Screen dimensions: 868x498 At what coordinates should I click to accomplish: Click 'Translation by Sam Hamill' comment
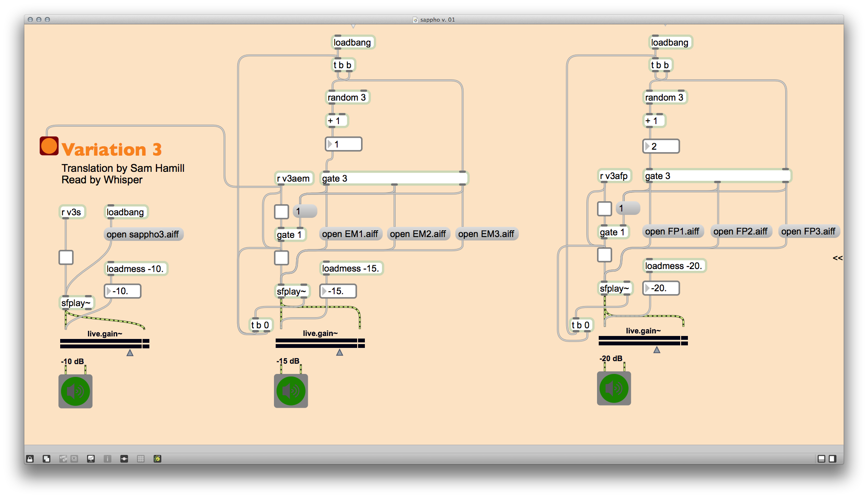[x=123, y=168]
